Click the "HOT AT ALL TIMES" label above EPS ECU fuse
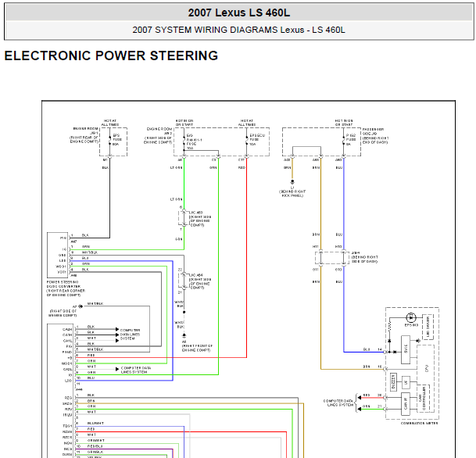The width and height of the screenshot is (476, 458). 247,123
